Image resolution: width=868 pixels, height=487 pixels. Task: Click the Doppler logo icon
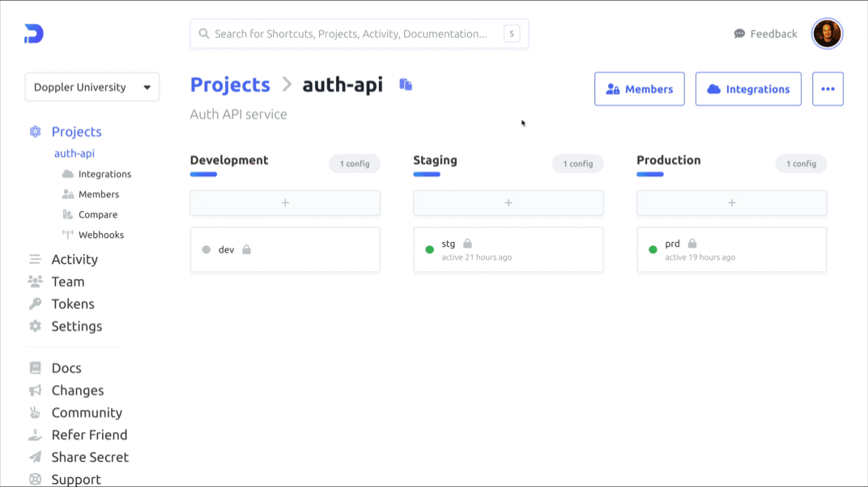click(32, 32)
